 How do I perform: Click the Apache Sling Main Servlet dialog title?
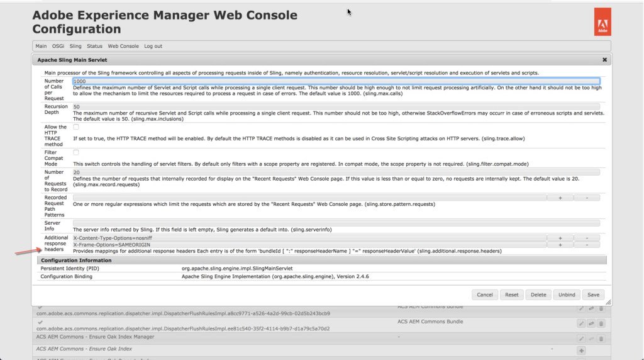(x=72, y=60)
